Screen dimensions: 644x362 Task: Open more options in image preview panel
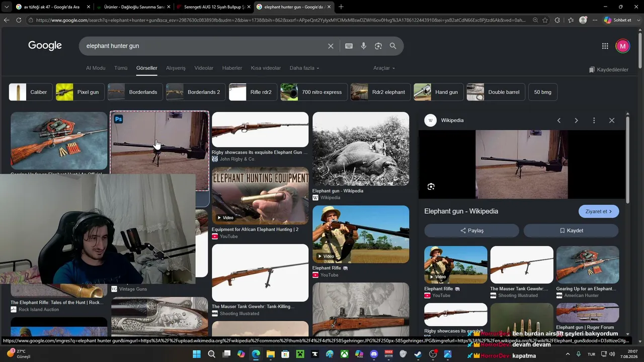pyautogui.click(x=594, y=121)
